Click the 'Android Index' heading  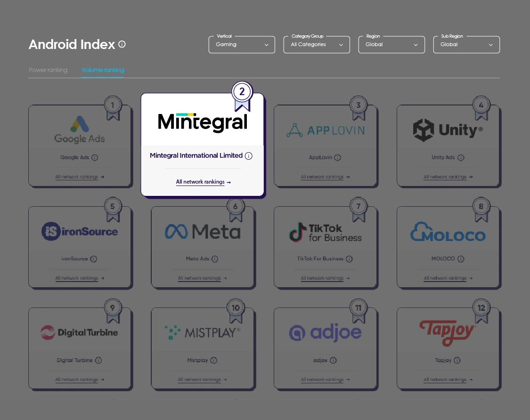[x=72, y=44]
